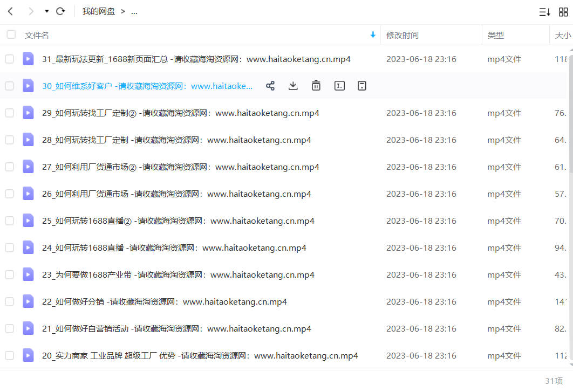This screenshot has height=392, width=573.
Task: Open file 22_如何做好分销
Action: (165, 302)
